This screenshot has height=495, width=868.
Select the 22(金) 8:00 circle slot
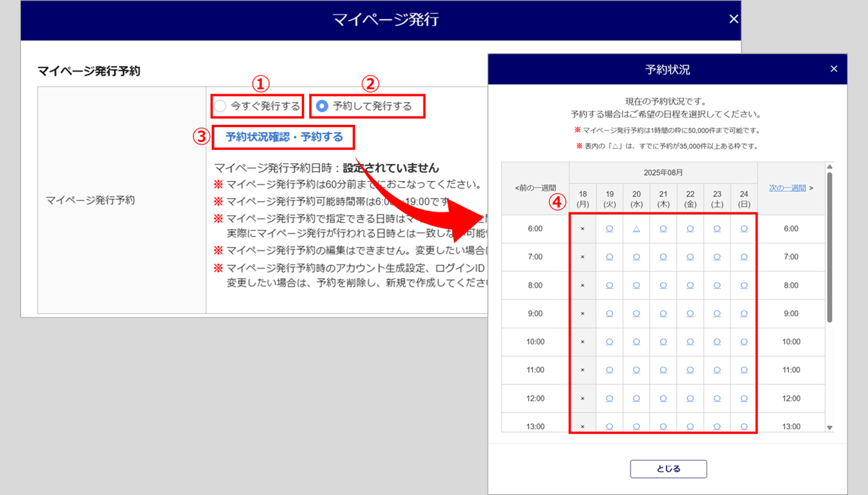tap(690, 285)
